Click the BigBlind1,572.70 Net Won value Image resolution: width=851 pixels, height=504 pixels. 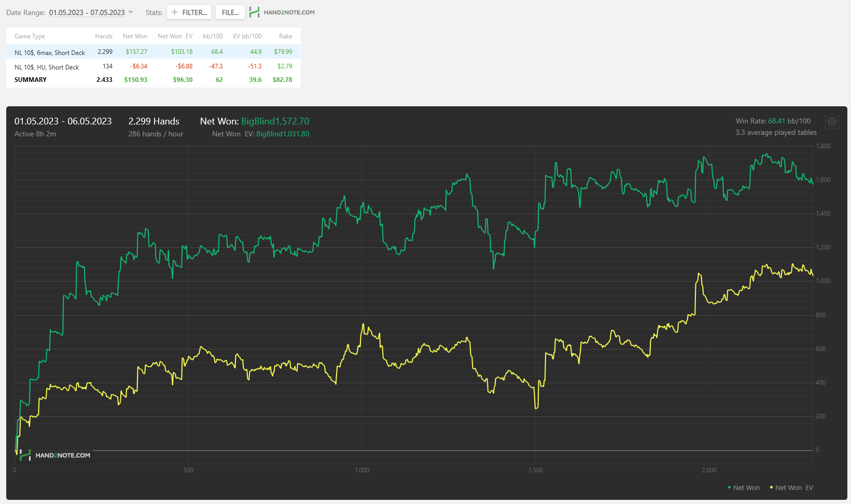[x=275, y=121]
